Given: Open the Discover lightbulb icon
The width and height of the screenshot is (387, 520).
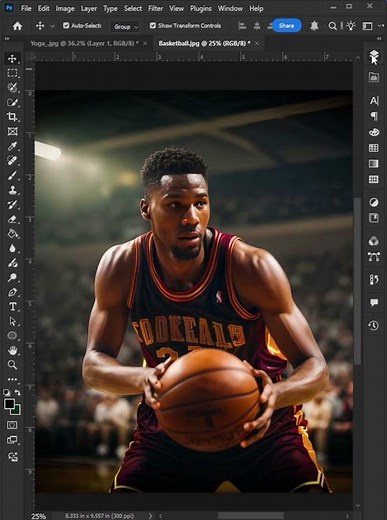Looking at the screenshot, I should [351, 26].
